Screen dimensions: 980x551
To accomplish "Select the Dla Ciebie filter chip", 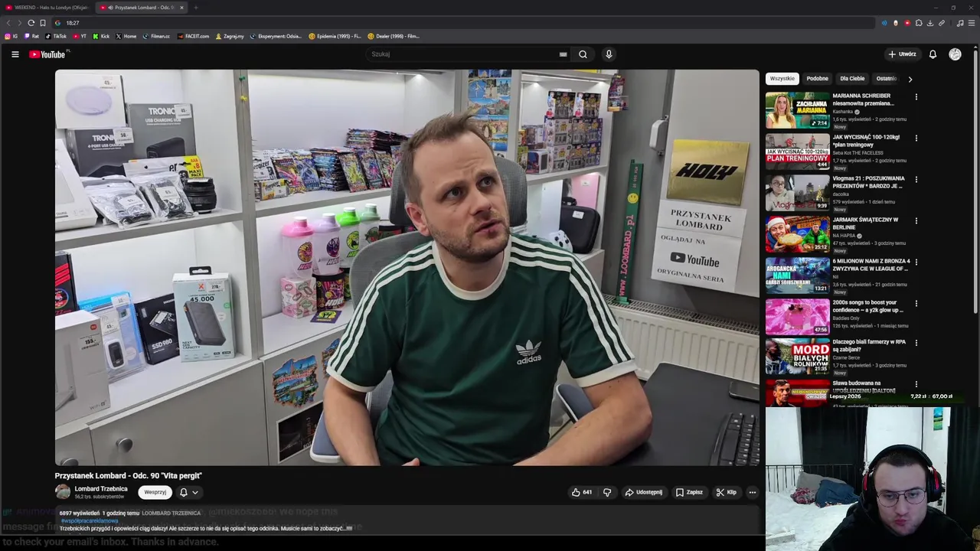I will point(852,79).
